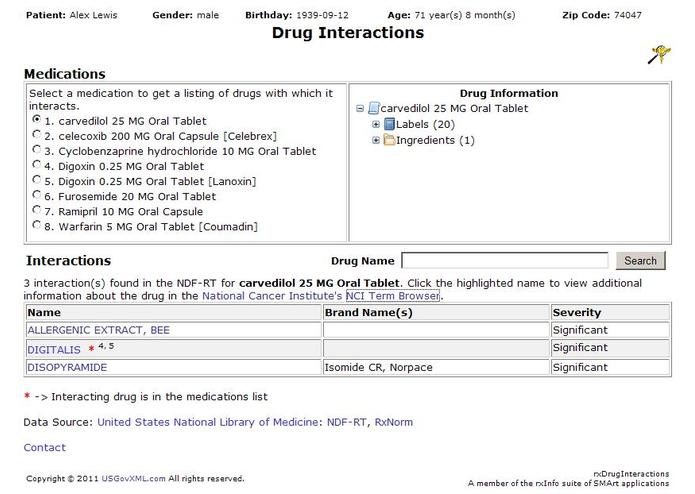
Task: Click the '8. Warfarin 5 MG Oral Tablet [Coumadin]' label
Action: (x=151, y=227)
